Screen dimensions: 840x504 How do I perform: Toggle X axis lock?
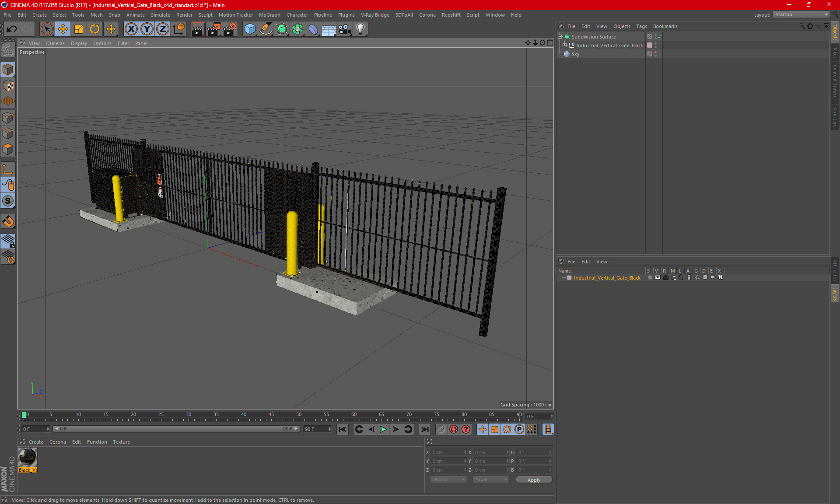pyautogui.click(x=131, y=29)
